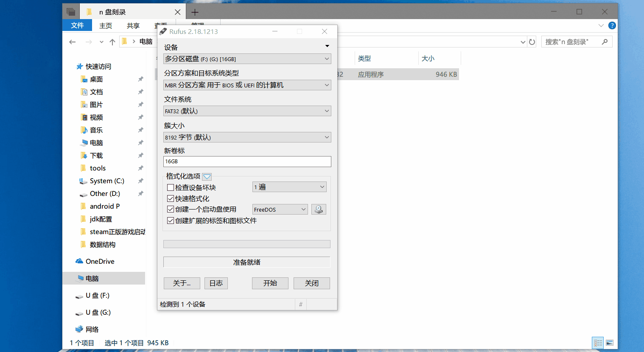Open the 分区方案 MBR dropdown

pos(247,85)
